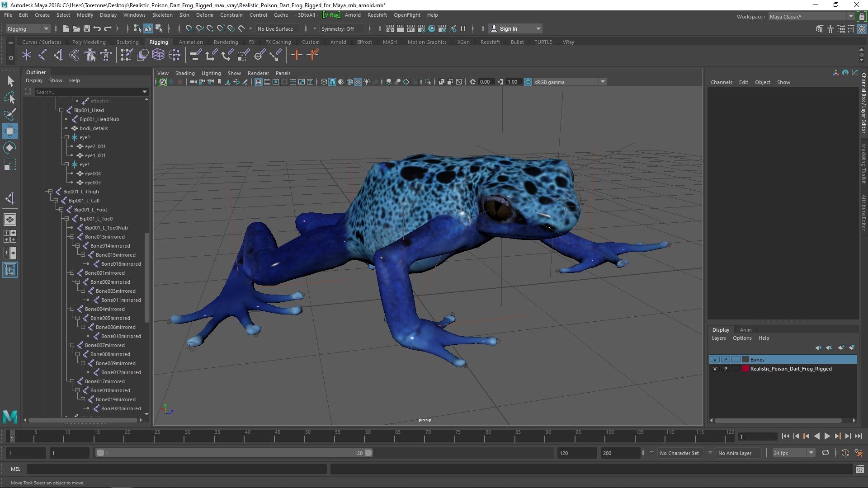The width and height of the screenshot is (868, 488).
Task: Click the Save Scene icon
Action: point(87,28)
